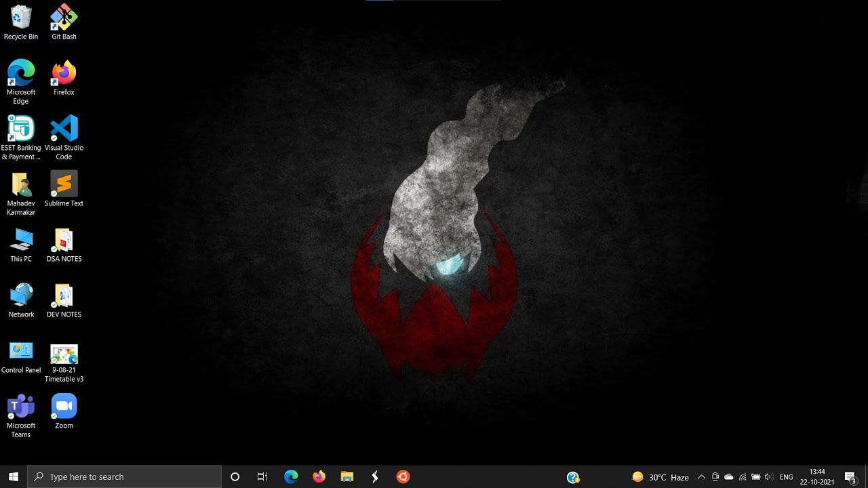Select the Network desktop icon
The image size is (868, 488).
click(21, 300)
